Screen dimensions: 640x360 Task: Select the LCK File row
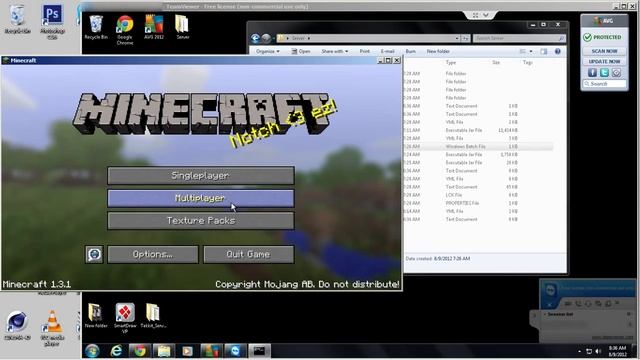(478, 195)
